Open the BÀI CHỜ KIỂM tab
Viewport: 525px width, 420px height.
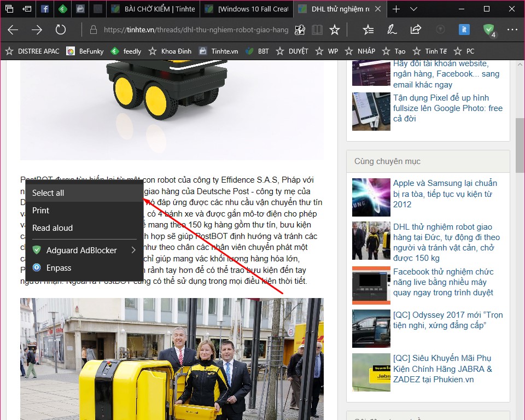coord(153,9)
